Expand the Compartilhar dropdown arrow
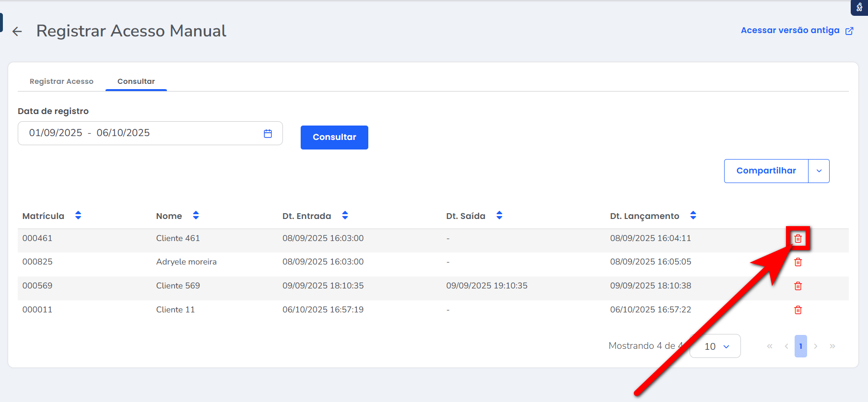The image size is (868, 402). point(819,171)
